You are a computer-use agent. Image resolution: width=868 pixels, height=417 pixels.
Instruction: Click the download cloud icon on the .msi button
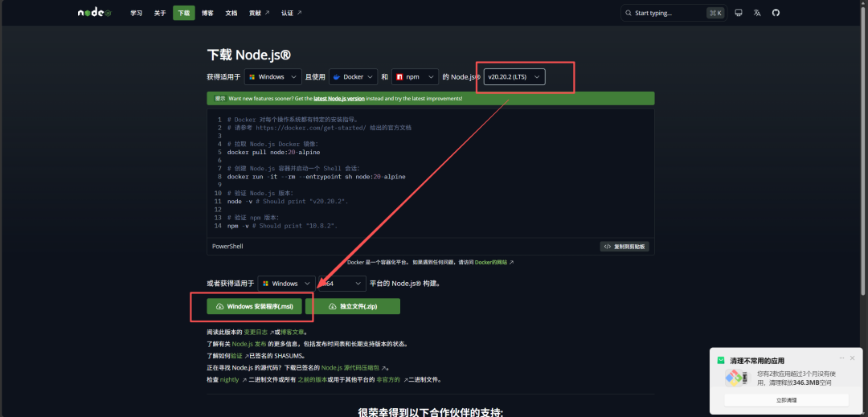[219, 306]
